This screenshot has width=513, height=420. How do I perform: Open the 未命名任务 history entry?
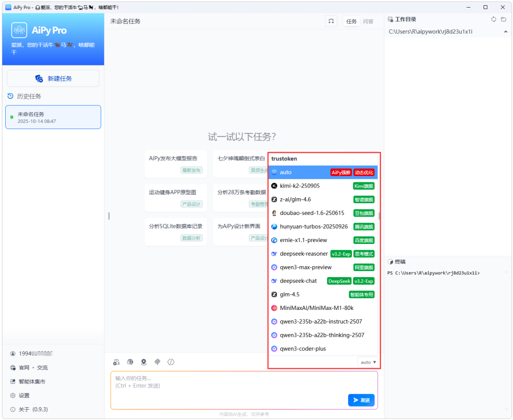click(53, 117)
